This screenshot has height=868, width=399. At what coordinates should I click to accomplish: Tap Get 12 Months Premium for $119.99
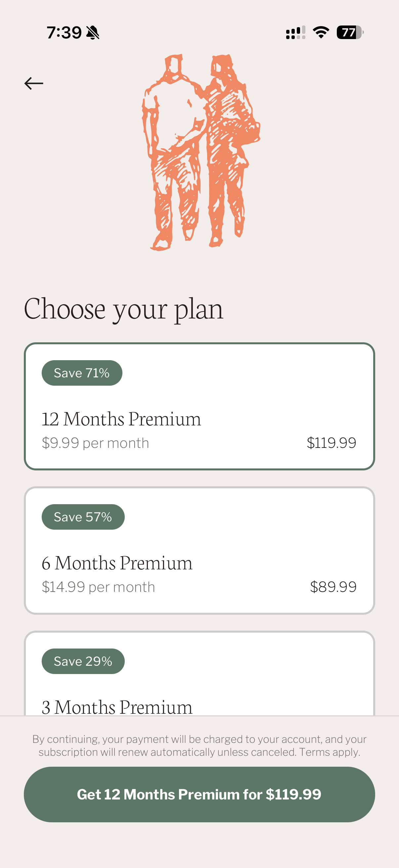click(x=199, y=794)
